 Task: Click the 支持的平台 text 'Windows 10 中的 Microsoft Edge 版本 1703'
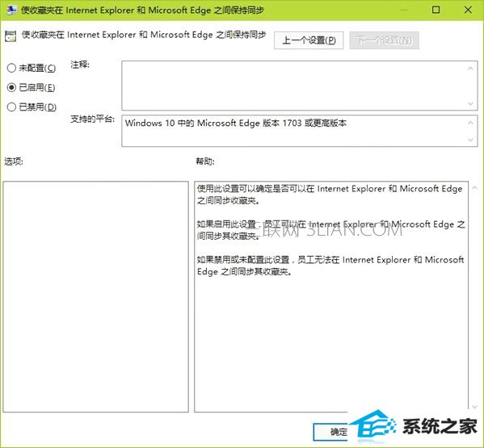click(x=213, y=124)
